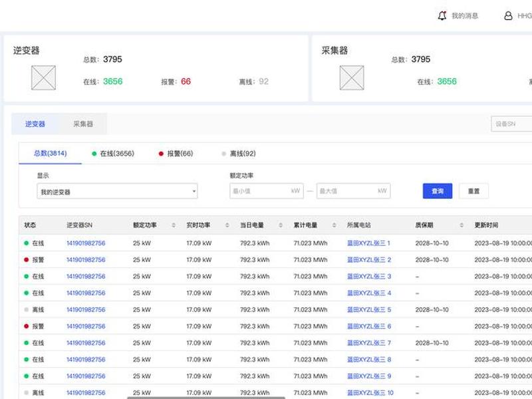This screenshot has width=532, height=399.
Task: Click inverter offline count 92
Action: click(x=263, y=81)
